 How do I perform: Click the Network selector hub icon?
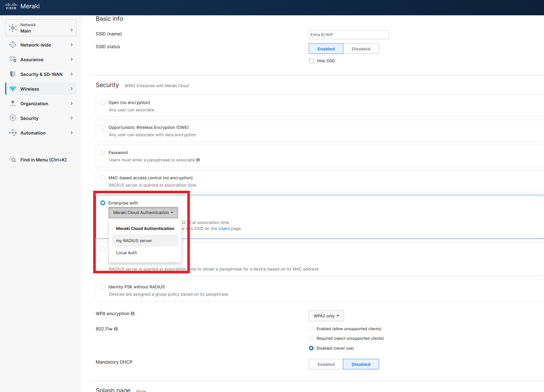[x=13, y=28]
